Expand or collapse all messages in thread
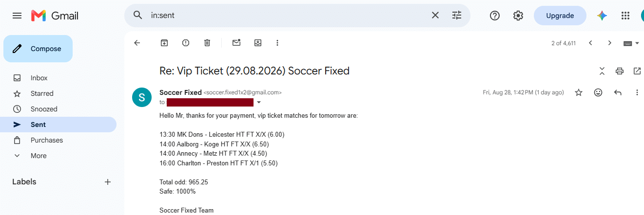Viewport: 644px width, 215px height. pyautogui.click(x=602, y=71)
